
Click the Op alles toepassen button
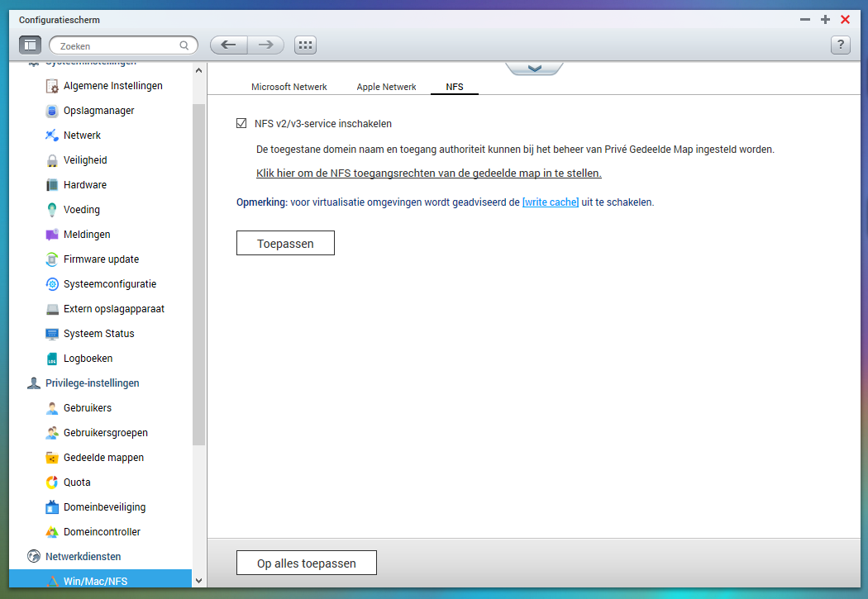[306, 563]
